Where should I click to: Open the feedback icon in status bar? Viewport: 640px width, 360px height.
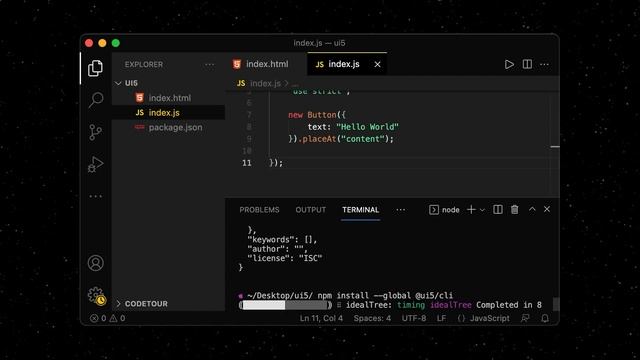coord(525,318)
